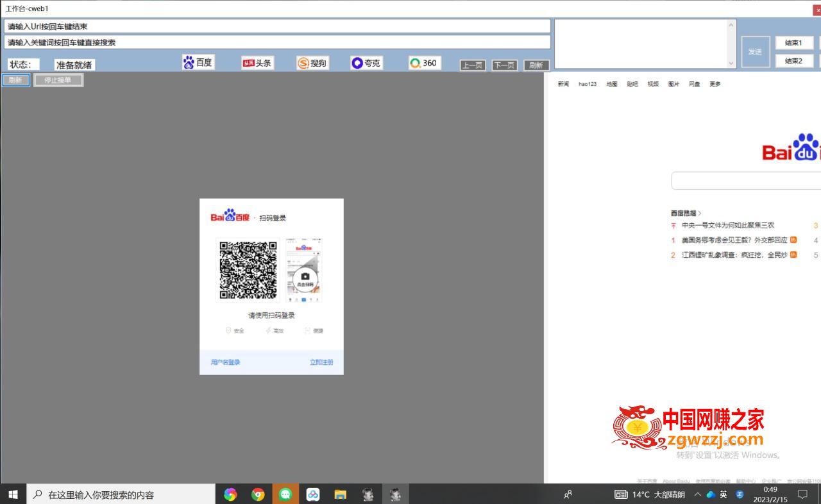Click the 结束1 button

click(794, 43)
